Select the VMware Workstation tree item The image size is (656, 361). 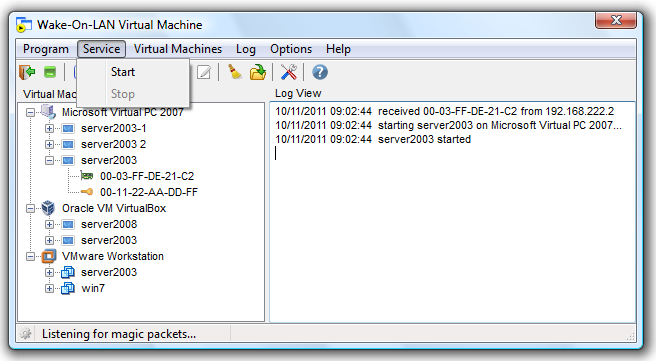113,256
